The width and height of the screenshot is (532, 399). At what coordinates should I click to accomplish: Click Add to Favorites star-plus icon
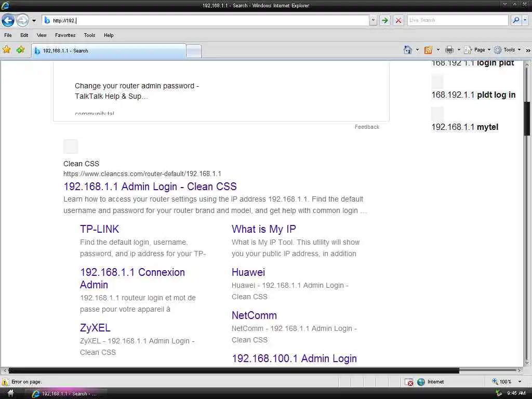(x=20, y=50)
